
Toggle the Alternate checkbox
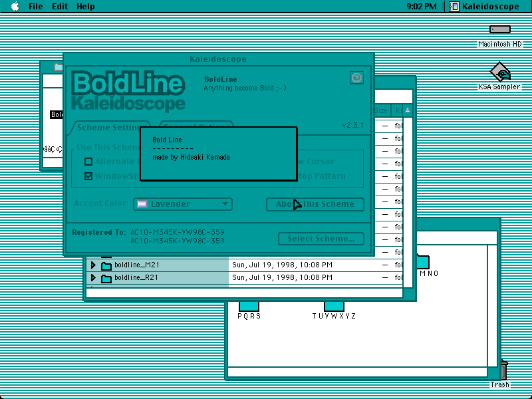88,162
